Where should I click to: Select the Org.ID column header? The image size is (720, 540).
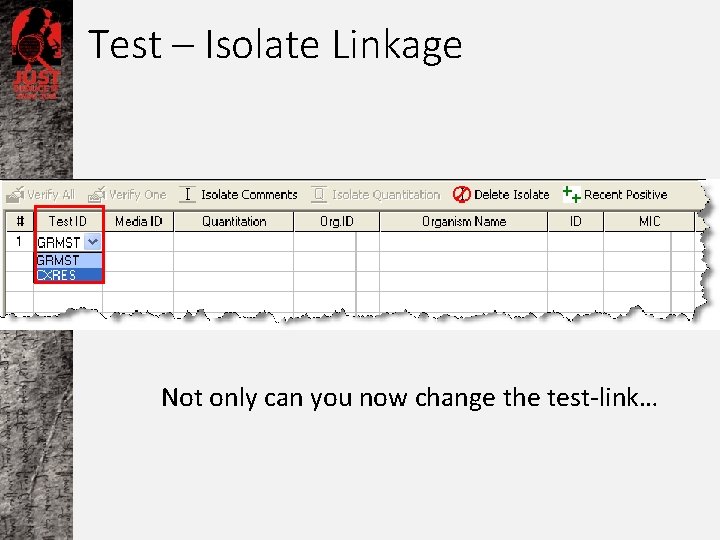(x=337, y=221)
